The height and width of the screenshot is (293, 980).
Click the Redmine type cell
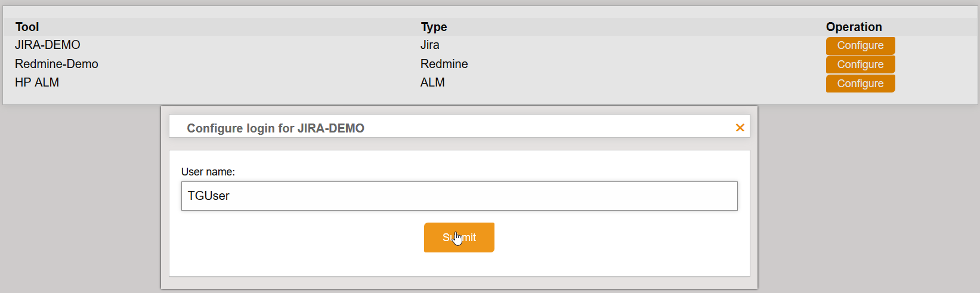[444, 64]
